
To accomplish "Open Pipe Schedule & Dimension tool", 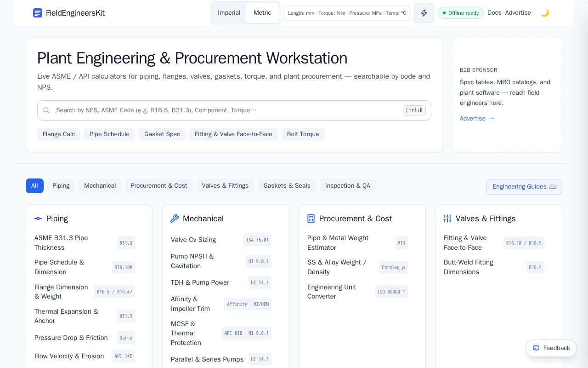I will pyautogui.click(x=85, y=267).
